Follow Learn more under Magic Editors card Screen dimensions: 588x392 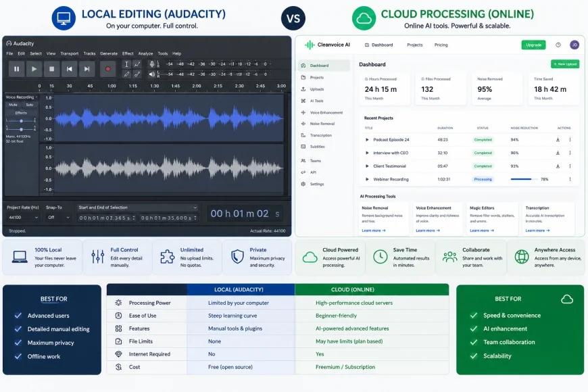click(x=482, y=230)
